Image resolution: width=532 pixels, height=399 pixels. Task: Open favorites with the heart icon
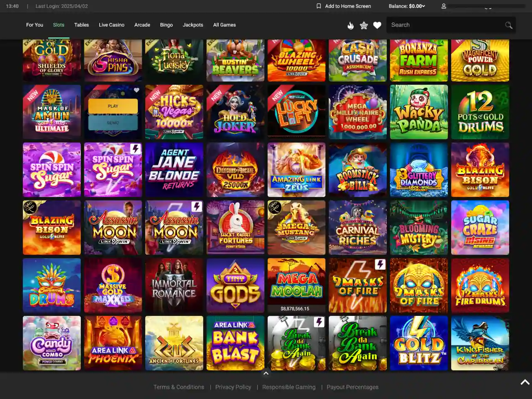[377, 25]
